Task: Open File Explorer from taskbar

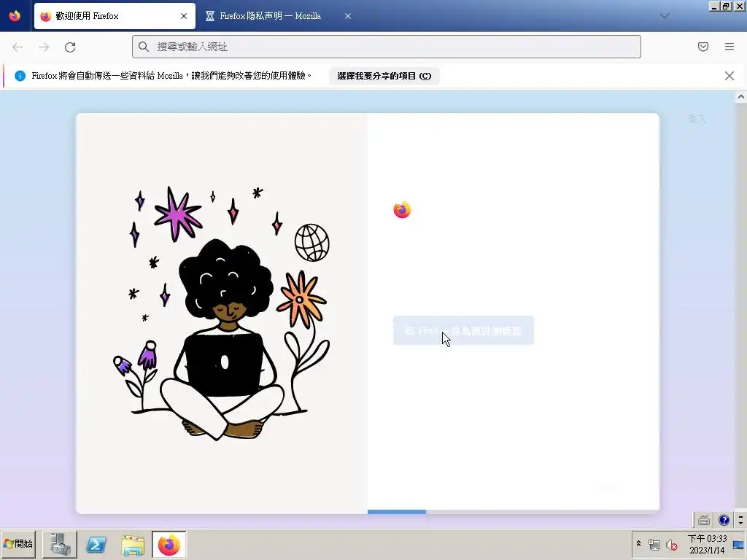Action: (133, 544)
